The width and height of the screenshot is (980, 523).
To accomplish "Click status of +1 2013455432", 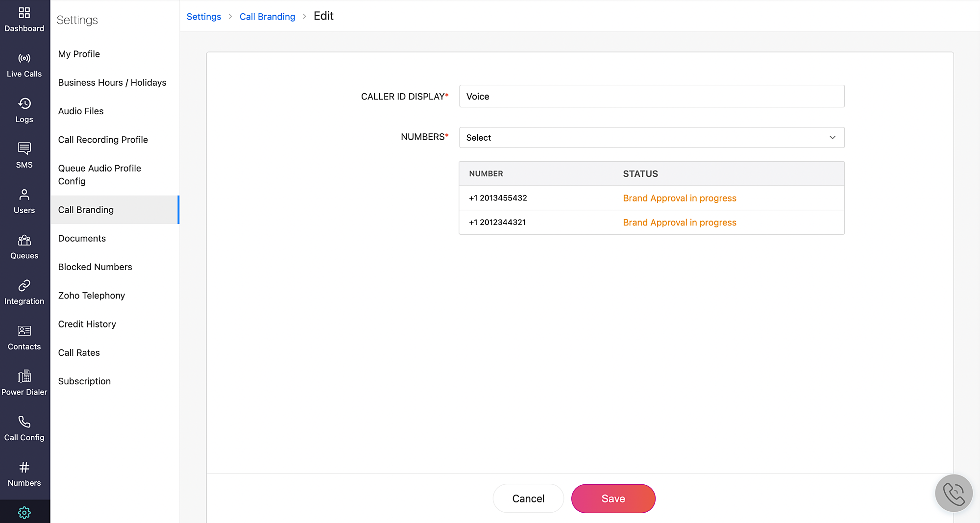I will pyautogui.click(x=680, y=198).
